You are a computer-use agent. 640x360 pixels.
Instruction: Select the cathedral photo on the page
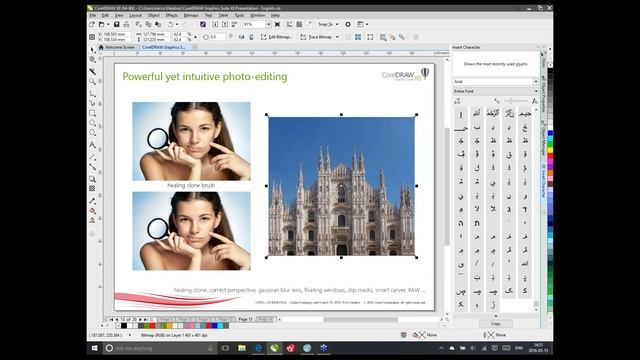341,186
